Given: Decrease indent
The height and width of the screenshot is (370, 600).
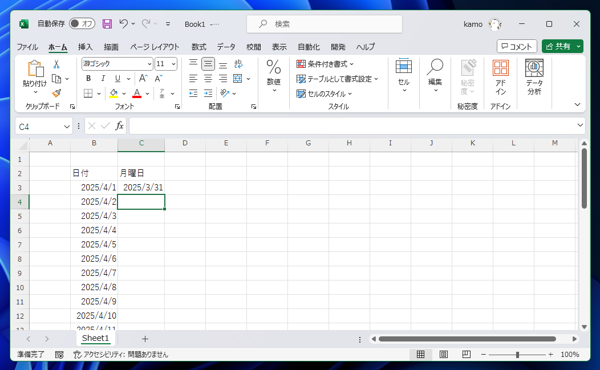Looking at the screenshot, I should 193,93.
